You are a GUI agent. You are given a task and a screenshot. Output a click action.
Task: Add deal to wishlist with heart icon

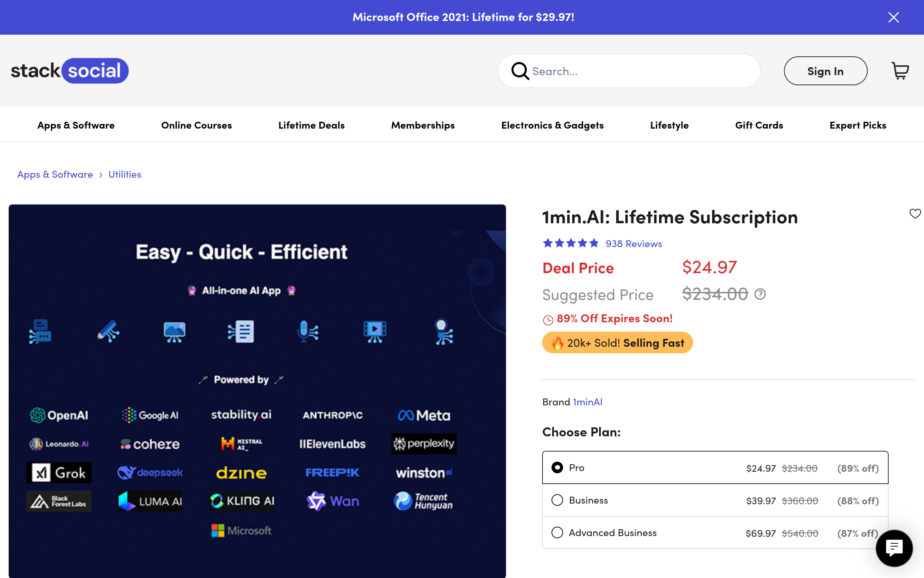(x=915, y=213)
